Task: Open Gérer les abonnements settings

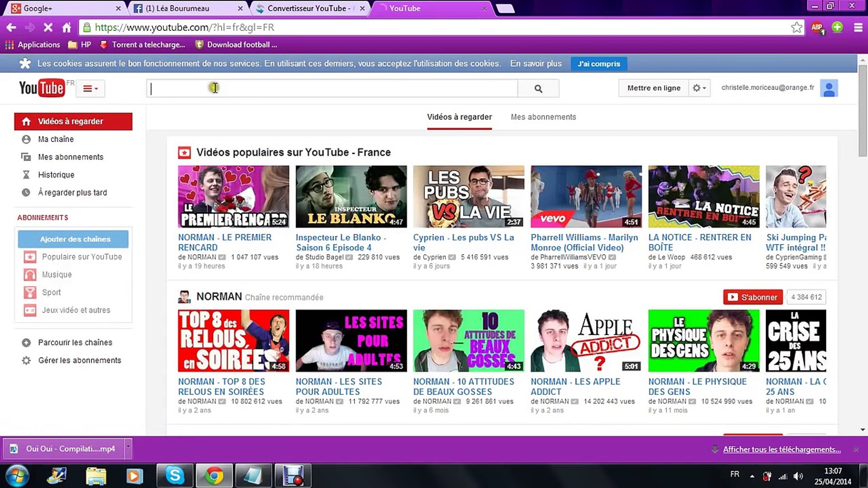Action: [x=80, y=360]
